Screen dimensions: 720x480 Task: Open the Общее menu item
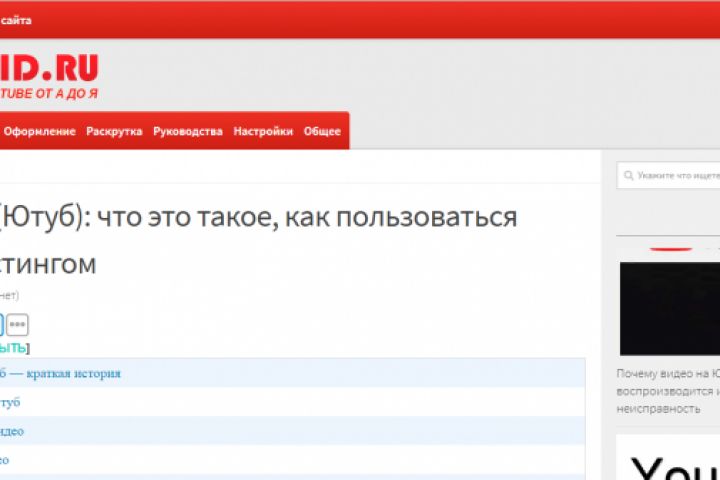[322, 131]
